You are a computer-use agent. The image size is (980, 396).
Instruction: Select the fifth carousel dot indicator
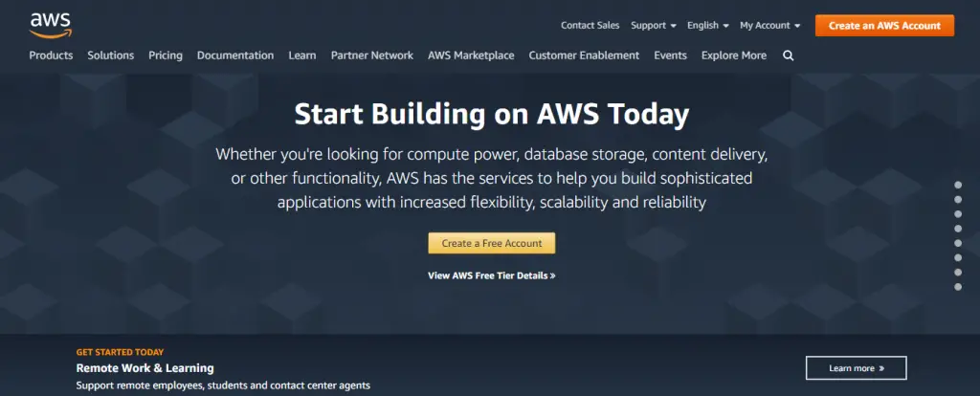click(958, 243)
